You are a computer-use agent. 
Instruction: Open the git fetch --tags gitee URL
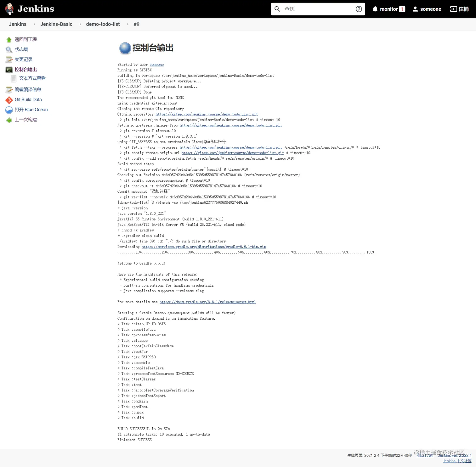(x=231, y=147)
